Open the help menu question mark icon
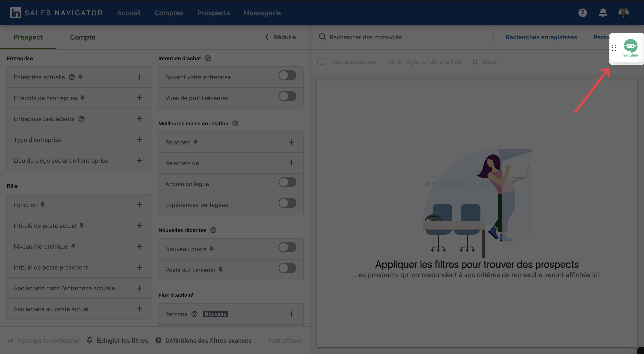This screenshot has height=354, width=644. click(x=583, y=13)
